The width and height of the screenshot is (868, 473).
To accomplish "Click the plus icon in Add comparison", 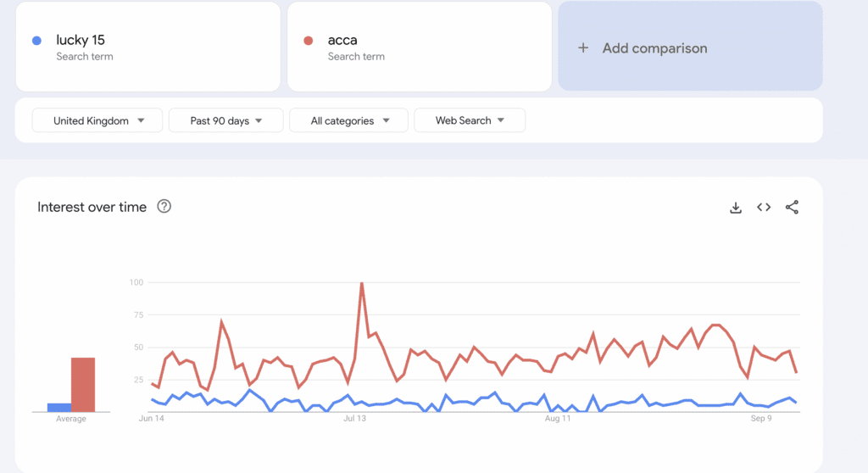I will coord(583,48).
